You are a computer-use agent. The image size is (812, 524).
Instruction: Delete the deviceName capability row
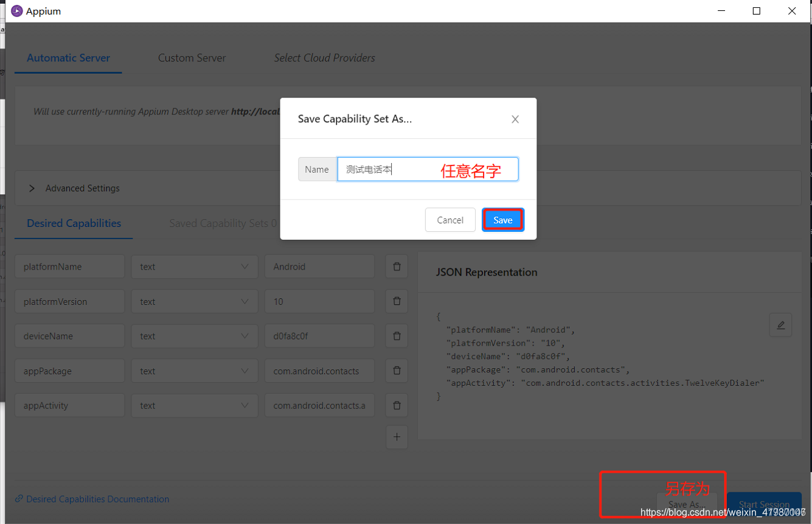click(397, 336)
